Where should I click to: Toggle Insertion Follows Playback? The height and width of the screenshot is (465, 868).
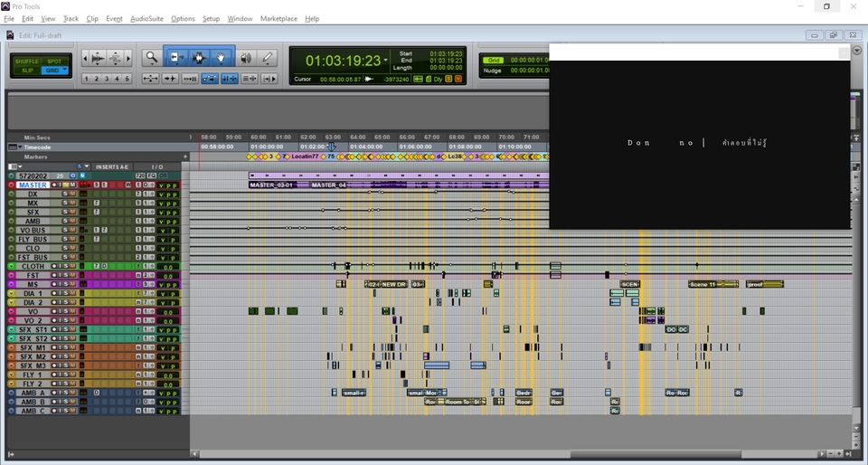[269, 79]
